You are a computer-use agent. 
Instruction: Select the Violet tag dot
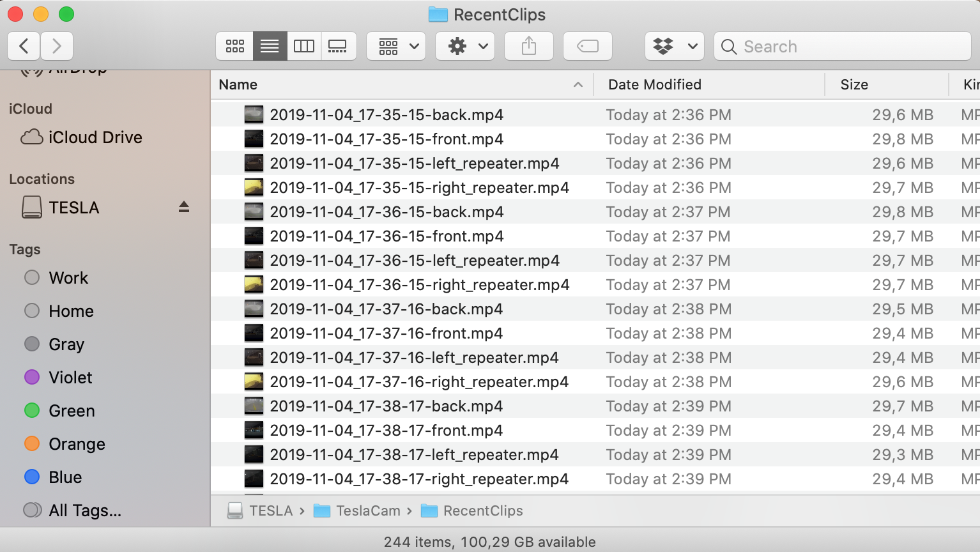pyautogui.click(x=32, y=377)
